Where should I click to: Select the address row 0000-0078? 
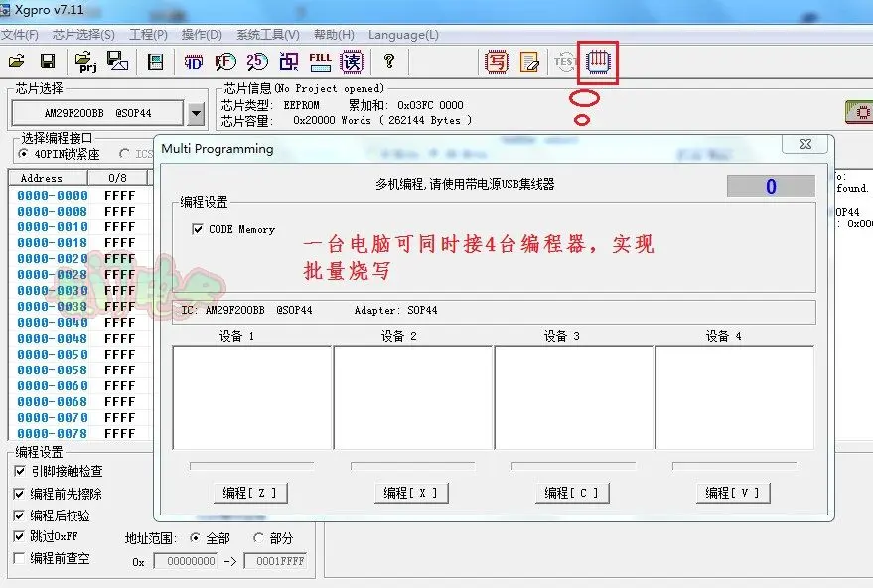tap(53, 434)
